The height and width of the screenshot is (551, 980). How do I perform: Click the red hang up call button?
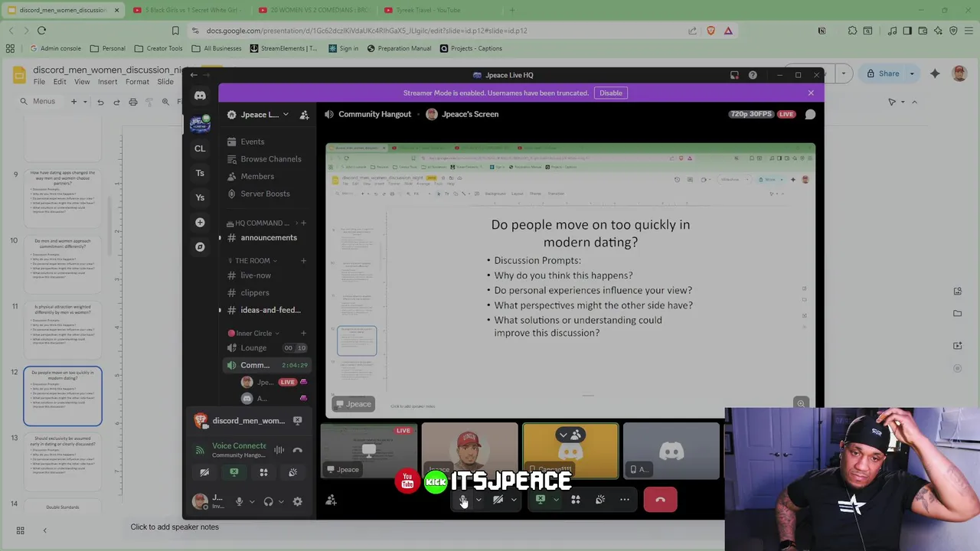660,500
